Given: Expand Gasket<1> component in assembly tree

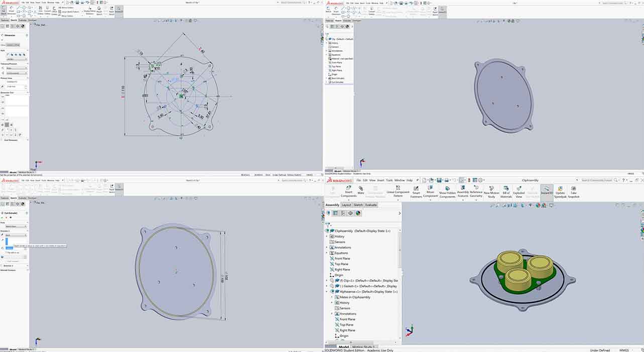Looking at the screenshot, I should 327,286.
